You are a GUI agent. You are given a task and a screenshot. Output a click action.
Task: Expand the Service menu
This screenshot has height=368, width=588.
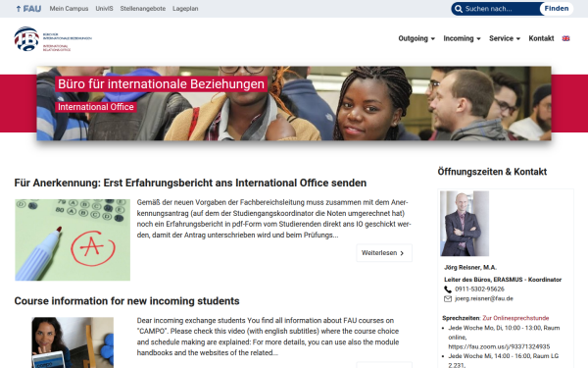[505, 38]
